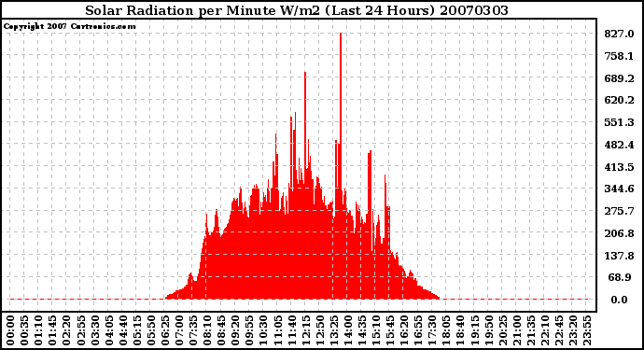This screenshot has width=644, height=350.
Task: Click the x-axis time label 13:25
Action: click(333, 330)
